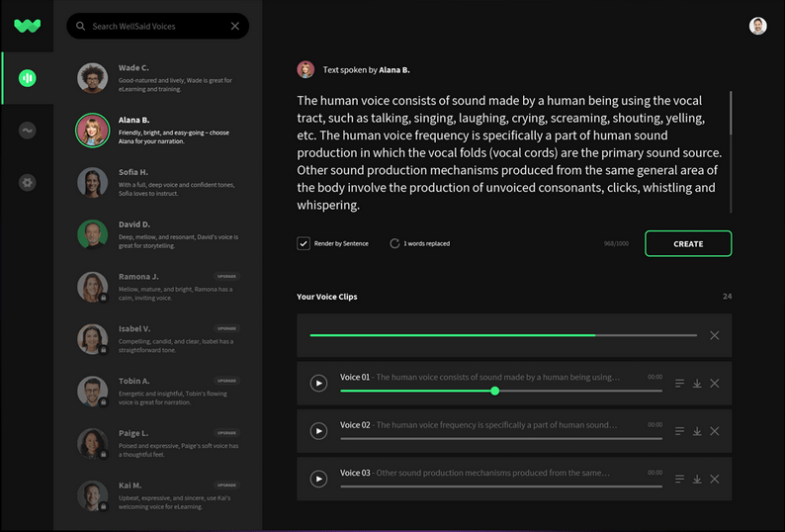The height and width of the screenshot is (532, 785).
Task: Select locked voice Paige L.
Action: 158,443
